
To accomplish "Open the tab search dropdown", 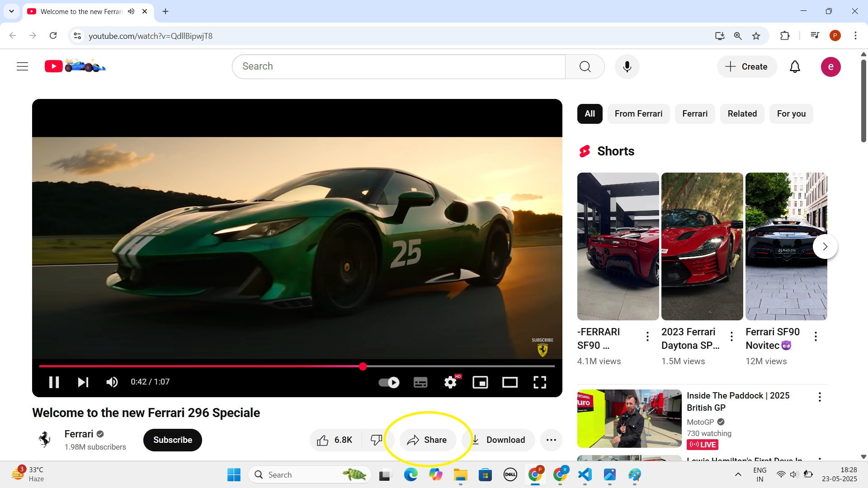I will 11,11.
